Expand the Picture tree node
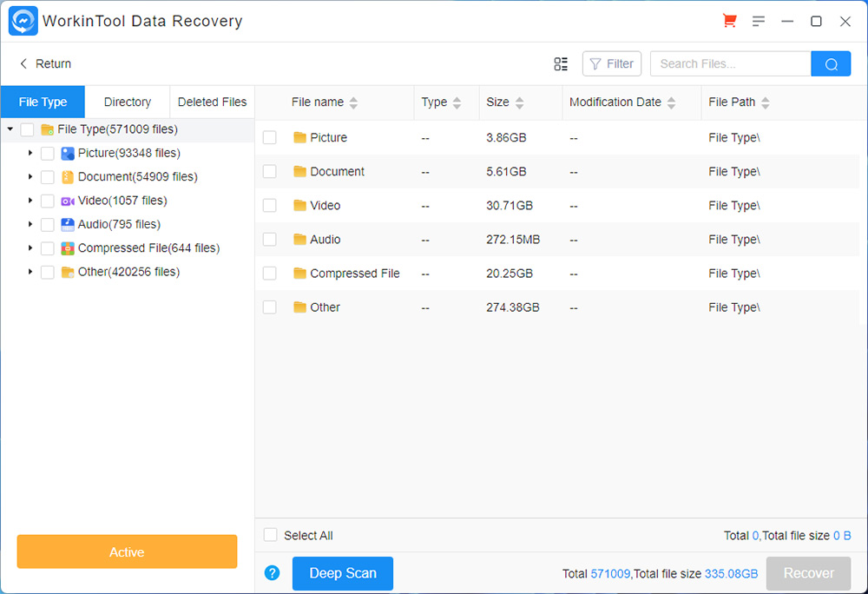 [x=30, y=153]
